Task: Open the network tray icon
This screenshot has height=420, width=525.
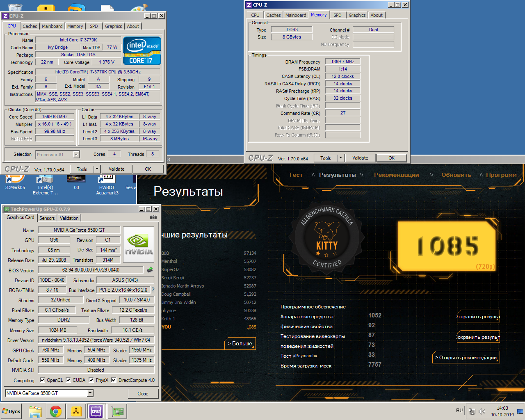Action: tap(472, 411)
